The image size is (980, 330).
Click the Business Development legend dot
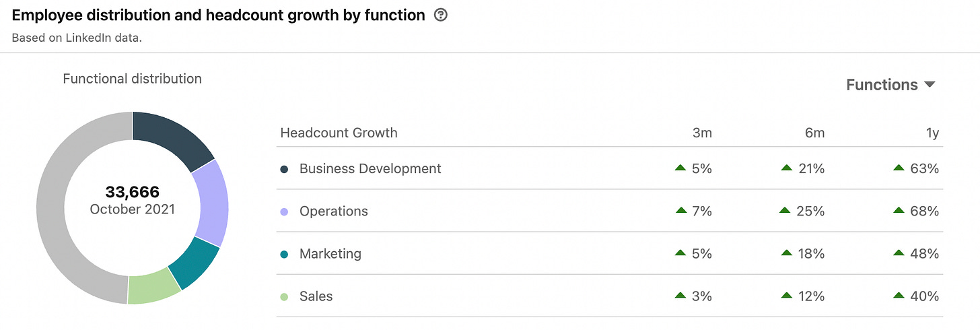coord(285,169)
